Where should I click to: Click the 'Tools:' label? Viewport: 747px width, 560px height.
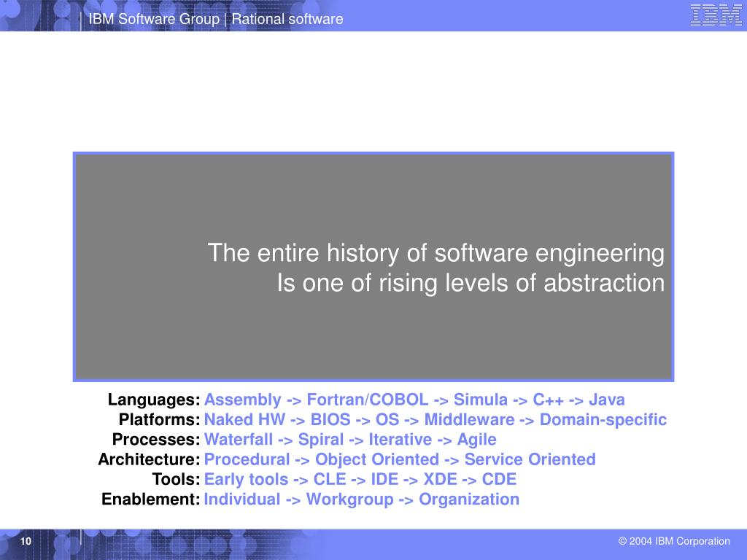coord(177,480)
